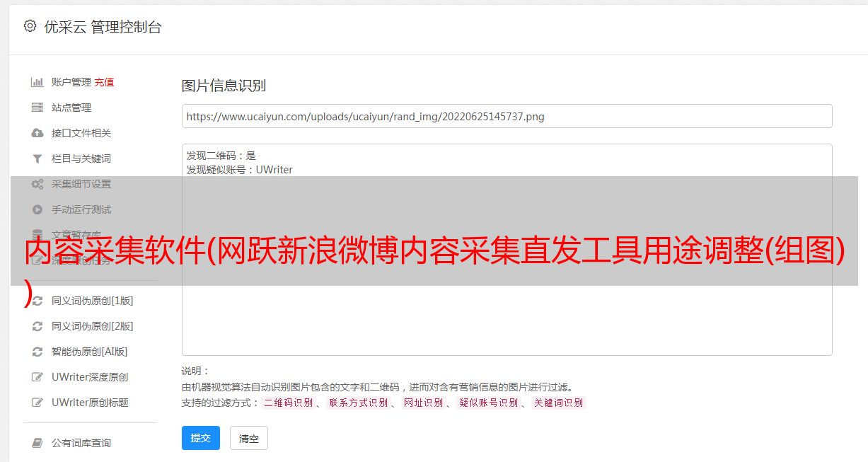Submit the form with 提交 button
This screenshot has width=868, height=462.
pyautogui.click(x=201, y=438)
